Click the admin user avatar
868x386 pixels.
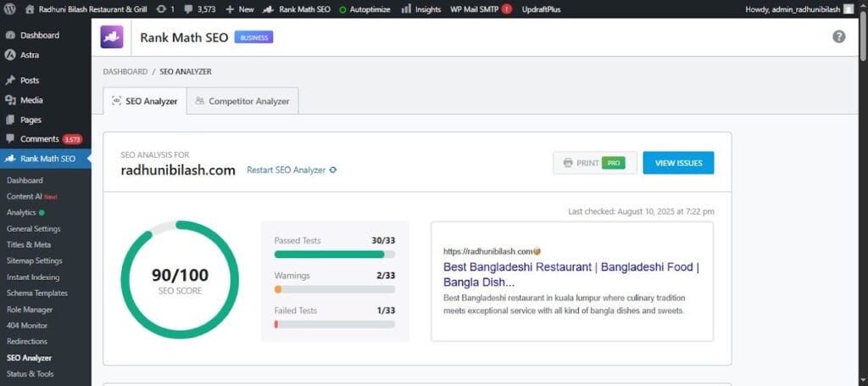point(849,9)
